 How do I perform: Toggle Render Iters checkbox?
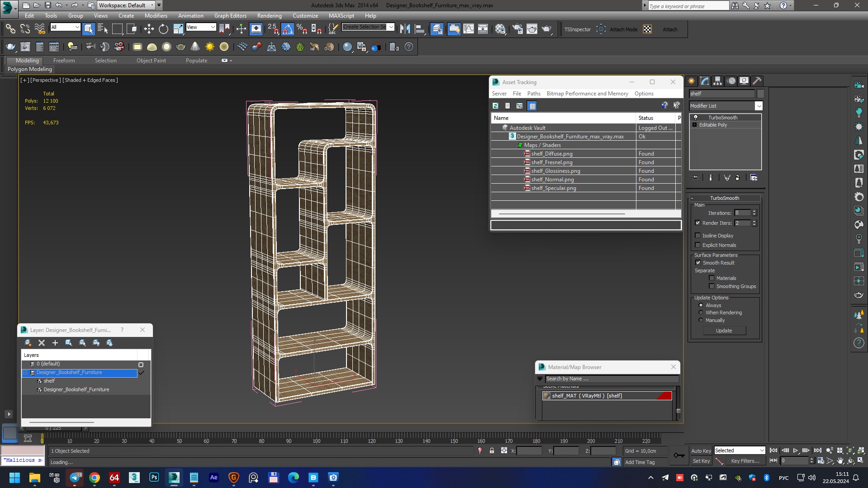697,223
